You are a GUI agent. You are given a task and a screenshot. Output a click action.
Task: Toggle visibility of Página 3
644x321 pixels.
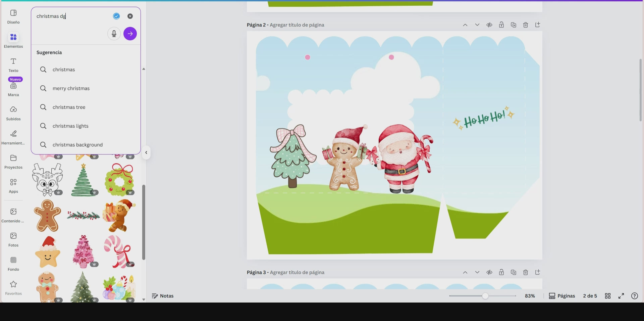click(x=489, y=272)
